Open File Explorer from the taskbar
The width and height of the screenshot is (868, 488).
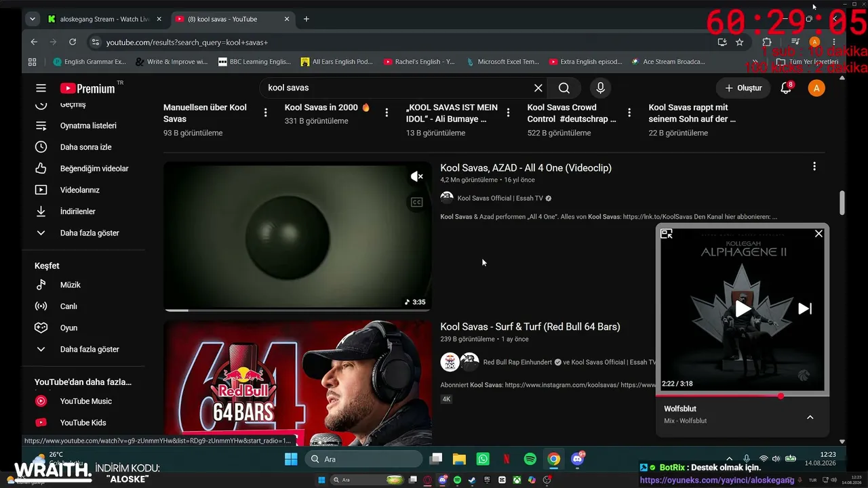459,460
